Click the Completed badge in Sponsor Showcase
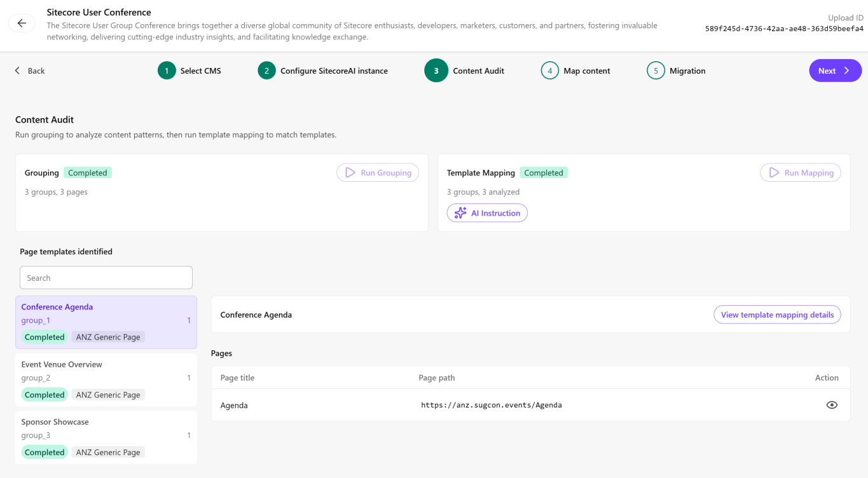 coord(45,453)
